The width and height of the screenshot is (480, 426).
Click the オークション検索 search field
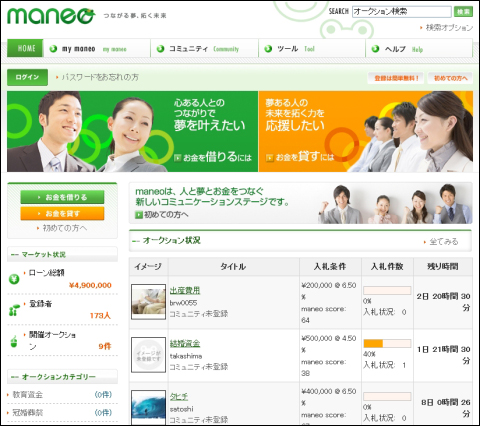tap(401, 12)
